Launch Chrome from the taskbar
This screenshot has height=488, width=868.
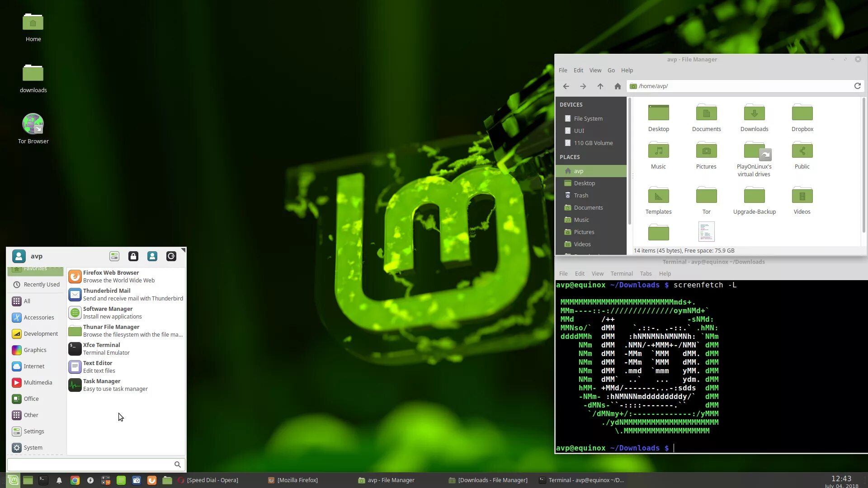tap(75, 480)
